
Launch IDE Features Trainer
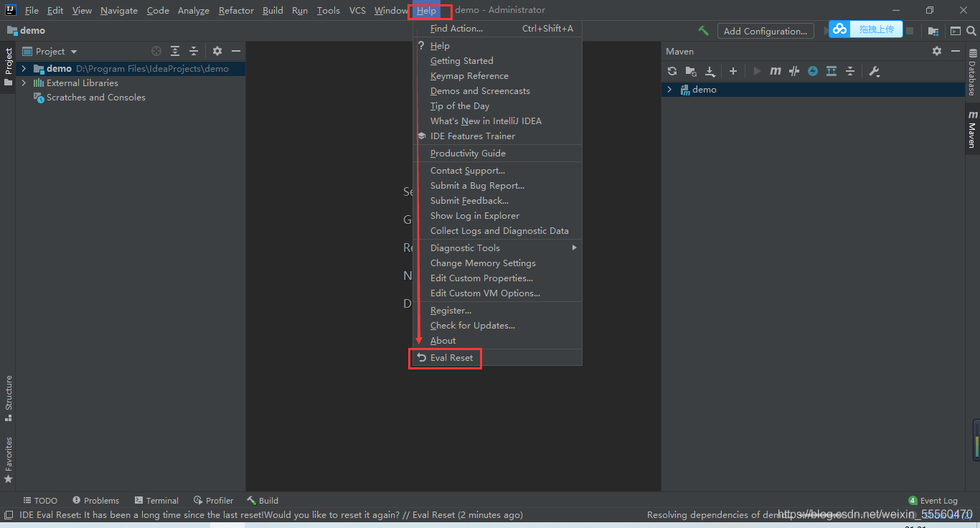click(497, 136)
